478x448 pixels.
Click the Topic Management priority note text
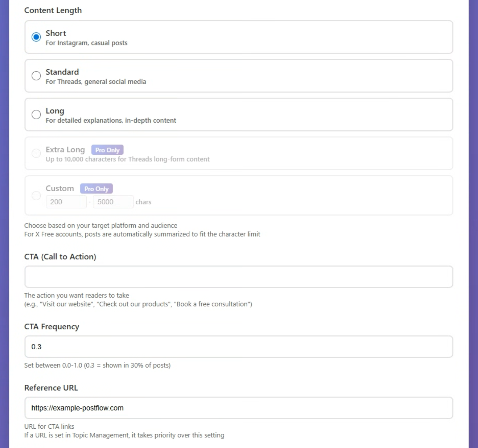[x=124, y=435]
